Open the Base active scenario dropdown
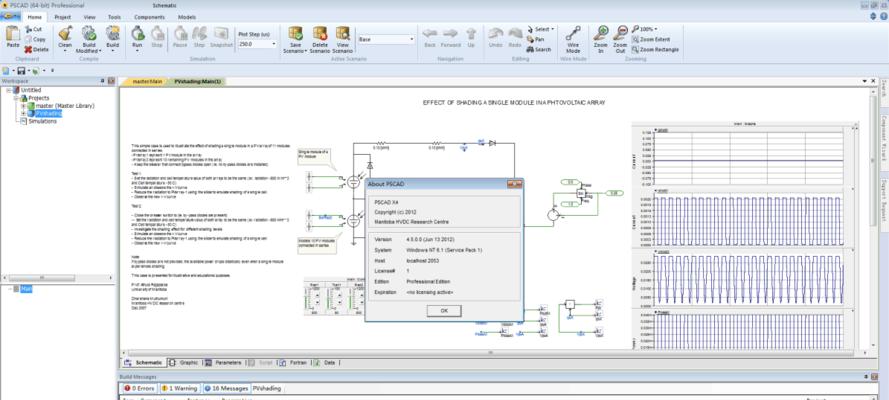The width and height of the screenshot is (889, 400). click(x=412, y=40)
